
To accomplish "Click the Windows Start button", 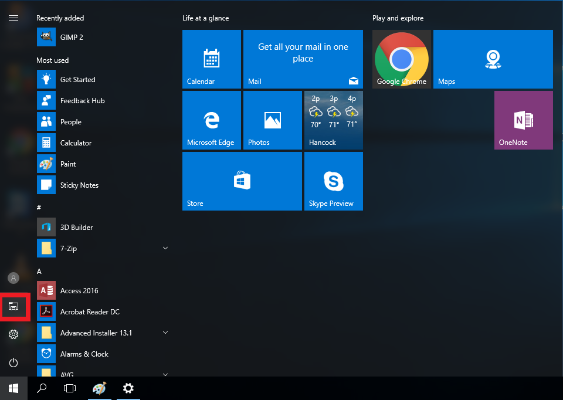I will click(x=14, y=388).
